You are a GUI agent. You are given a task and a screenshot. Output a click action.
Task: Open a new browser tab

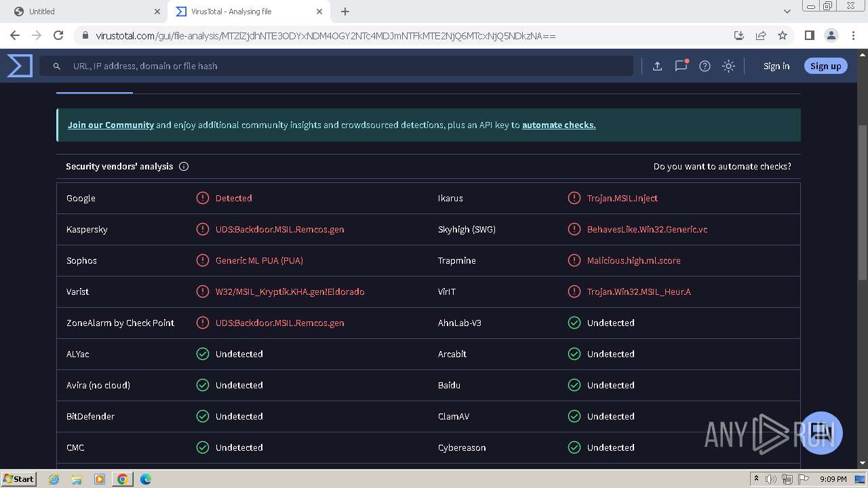pyautogui.click(x=344, y=12)
